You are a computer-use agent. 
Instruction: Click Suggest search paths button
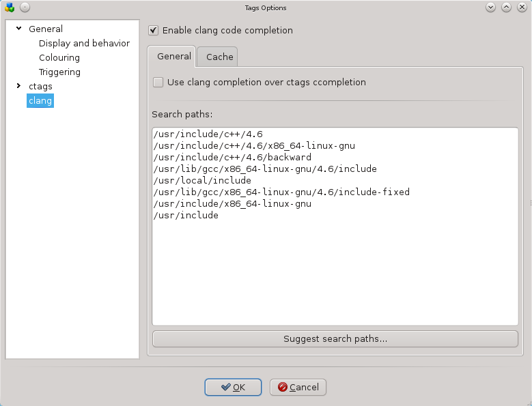pos(335,339)
